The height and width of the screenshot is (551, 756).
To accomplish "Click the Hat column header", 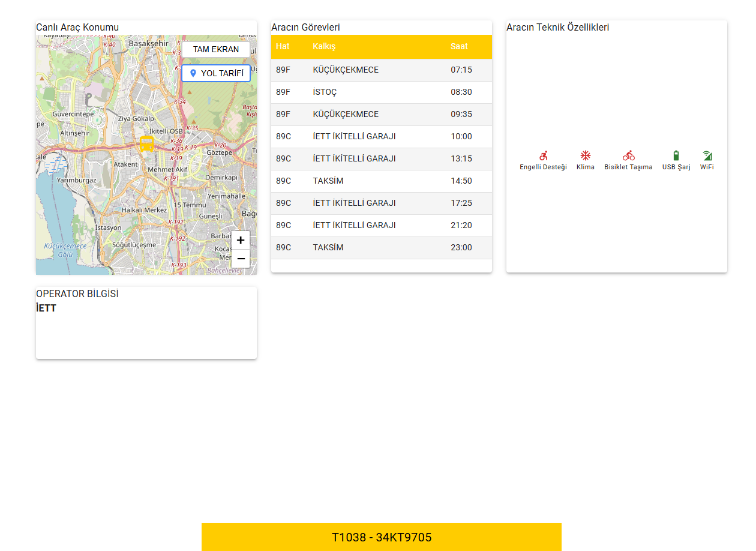I will click(x=283, y=46).
